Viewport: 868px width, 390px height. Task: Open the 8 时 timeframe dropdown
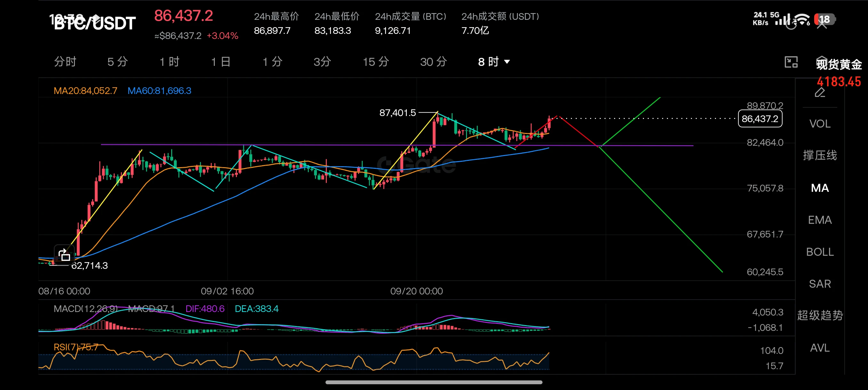(494, 62)
